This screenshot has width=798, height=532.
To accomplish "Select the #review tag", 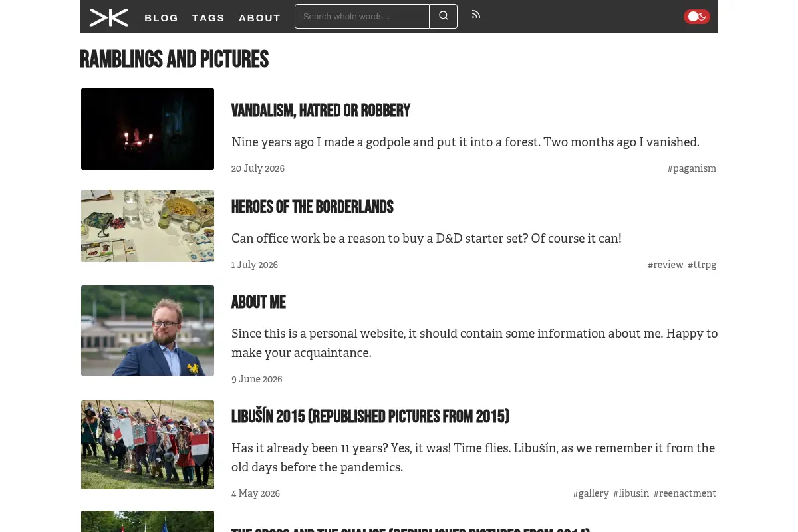I will click(x=666, y=265).
